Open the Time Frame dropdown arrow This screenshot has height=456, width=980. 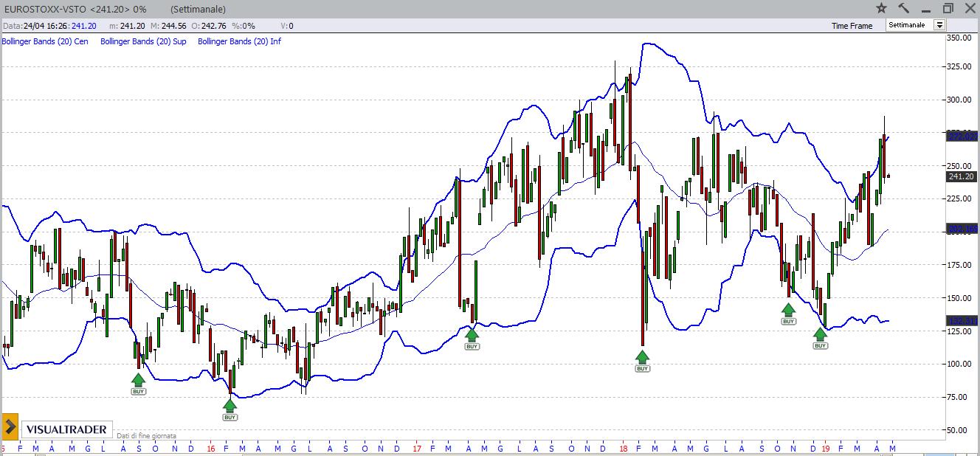pyautogui.click(x=939, y=25)
